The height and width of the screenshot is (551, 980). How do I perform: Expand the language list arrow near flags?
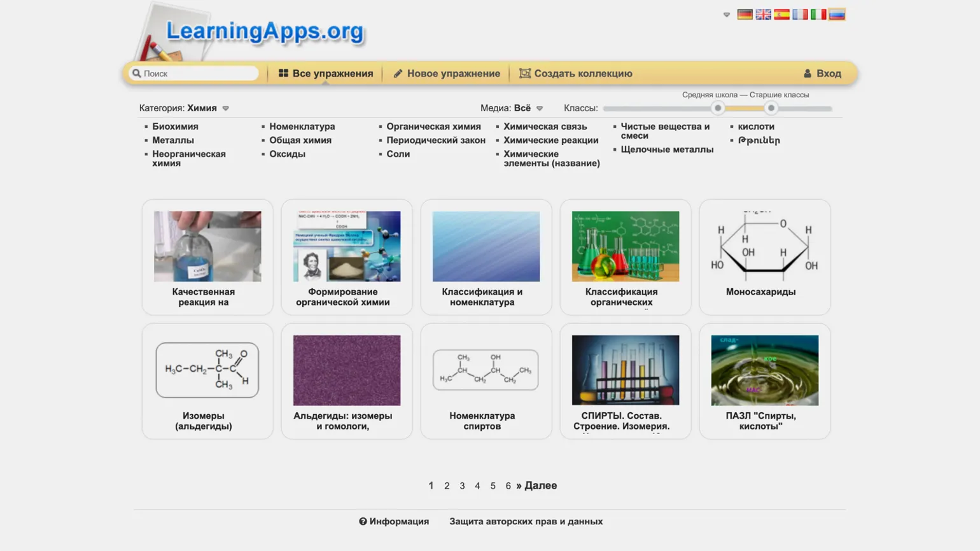tap(727, 15)
